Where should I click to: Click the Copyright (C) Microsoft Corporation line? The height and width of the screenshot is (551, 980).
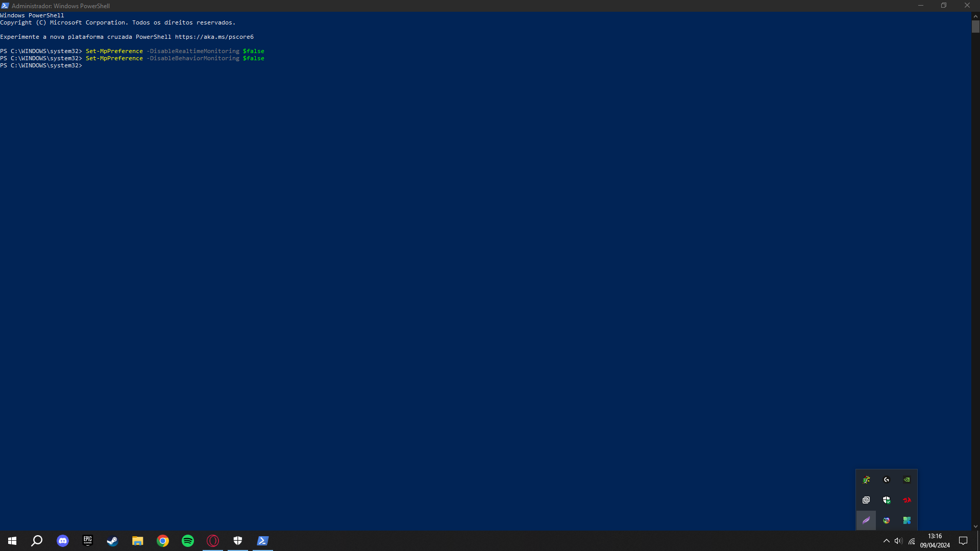[118, 22]
